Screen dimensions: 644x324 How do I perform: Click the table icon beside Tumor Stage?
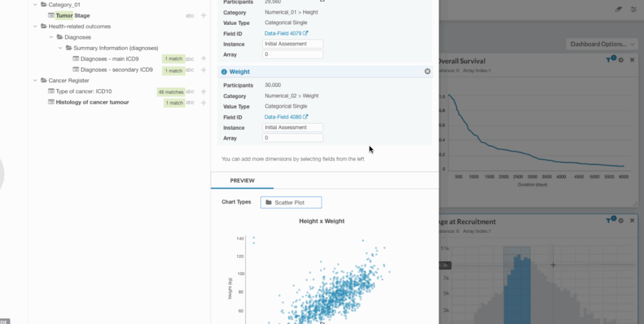tap(51, 16)
